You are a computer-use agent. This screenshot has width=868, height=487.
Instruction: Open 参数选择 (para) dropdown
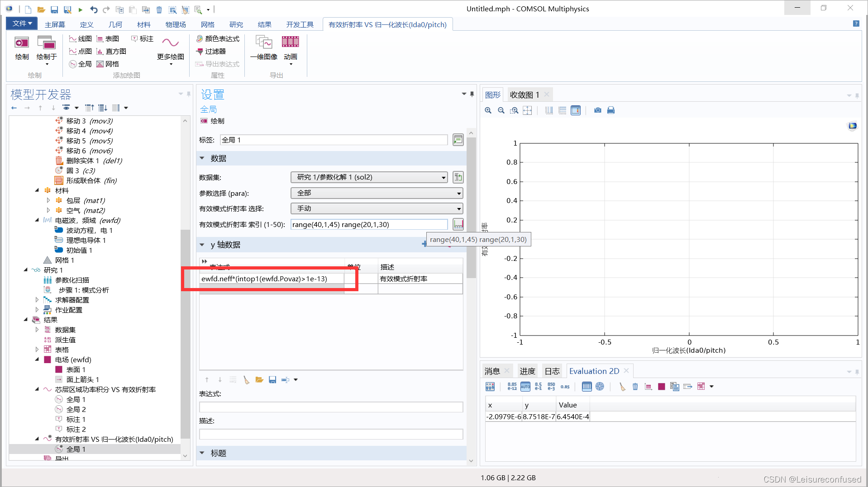[377, 193]
